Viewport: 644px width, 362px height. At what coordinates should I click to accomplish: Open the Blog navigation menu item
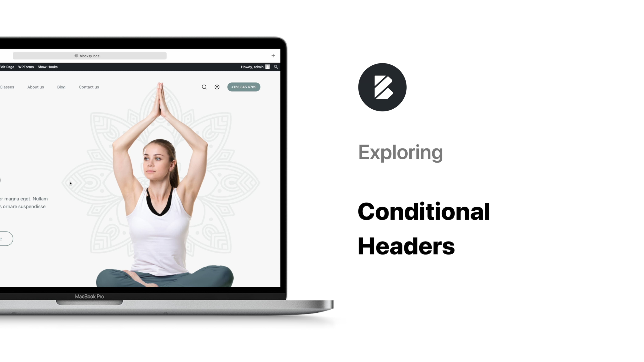point(61,87)
